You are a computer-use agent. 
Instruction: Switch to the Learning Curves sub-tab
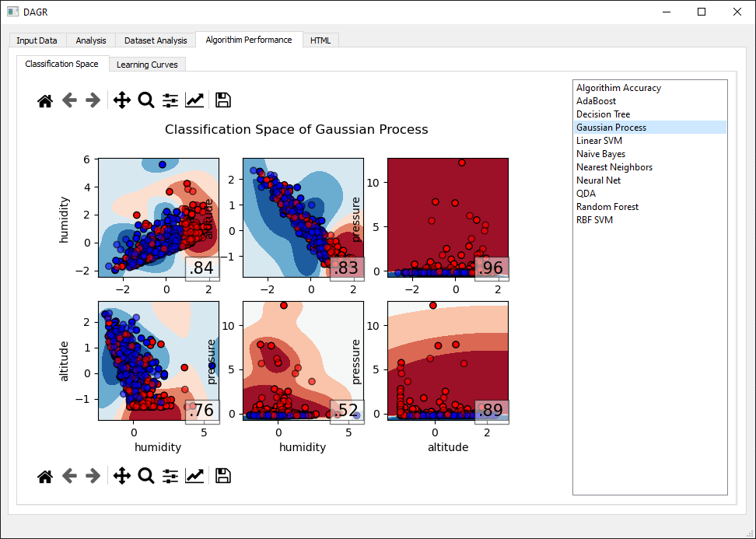147,65
